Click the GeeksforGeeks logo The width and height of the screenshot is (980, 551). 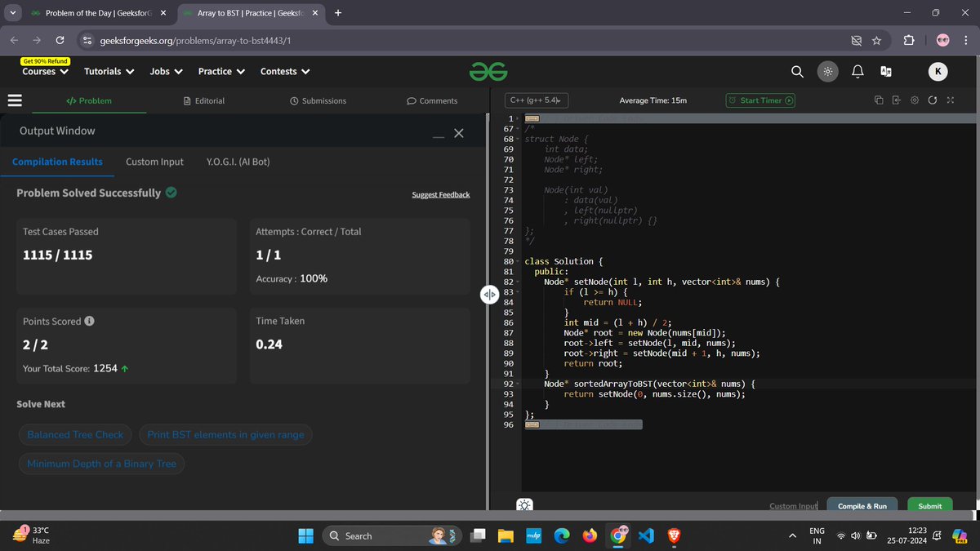point(488,72)
